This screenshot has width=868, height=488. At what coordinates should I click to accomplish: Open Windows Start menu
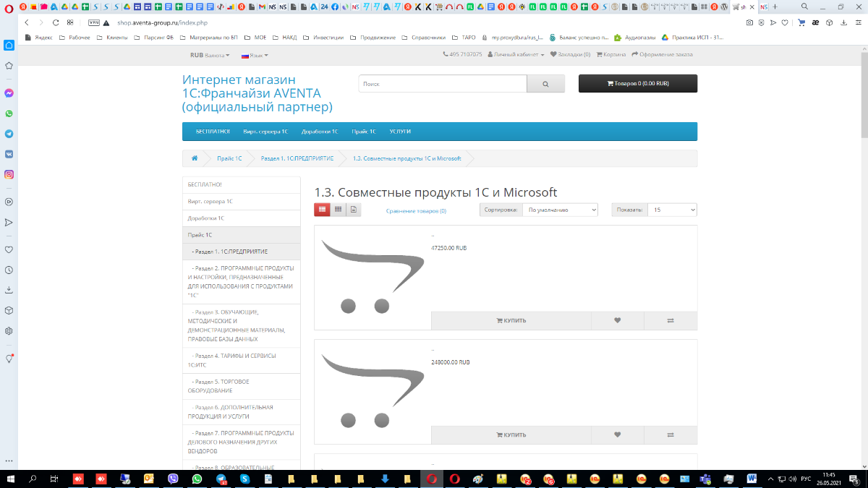pos(10,479)
